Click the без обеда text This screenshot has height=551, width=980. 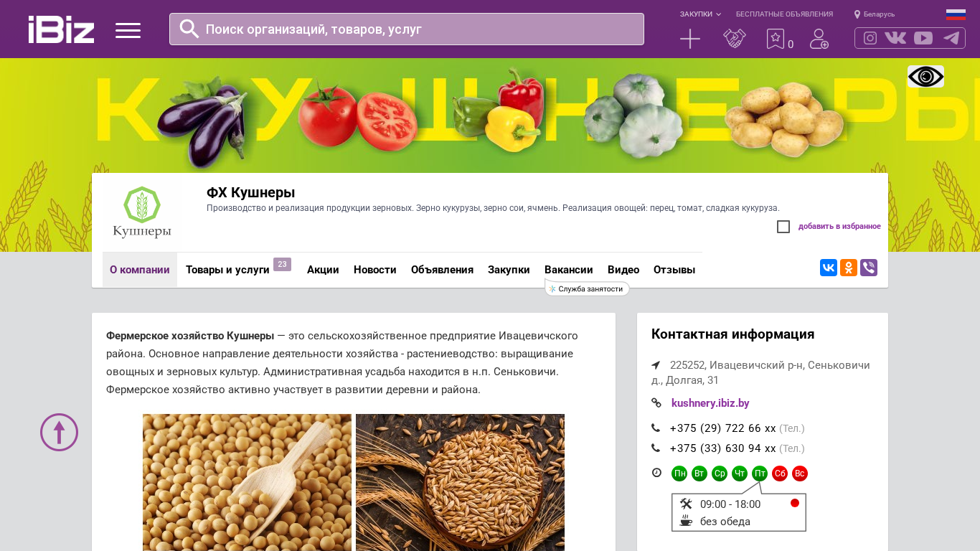[725, 522]
